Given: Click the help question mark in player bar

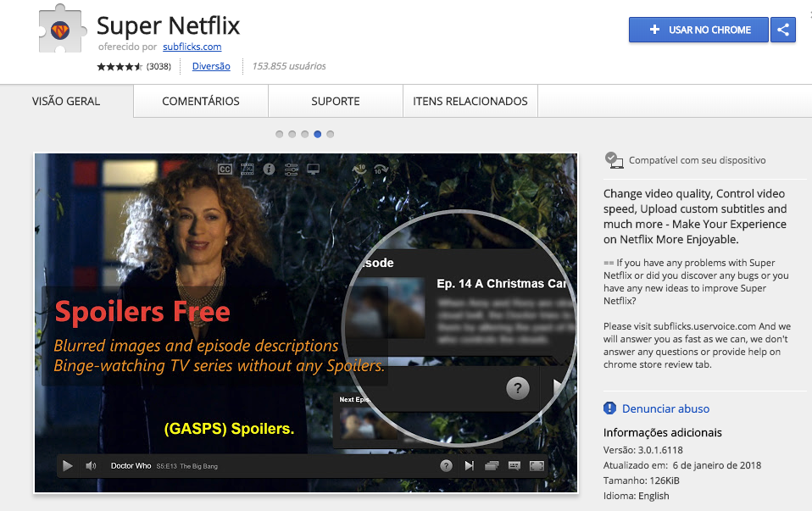Looking at the screenshot, I should coord(446,466).
